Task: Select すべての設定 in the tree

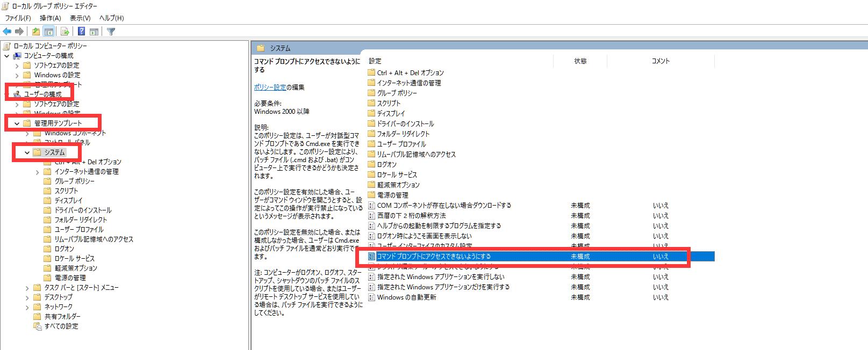Action: coord(61,326)
